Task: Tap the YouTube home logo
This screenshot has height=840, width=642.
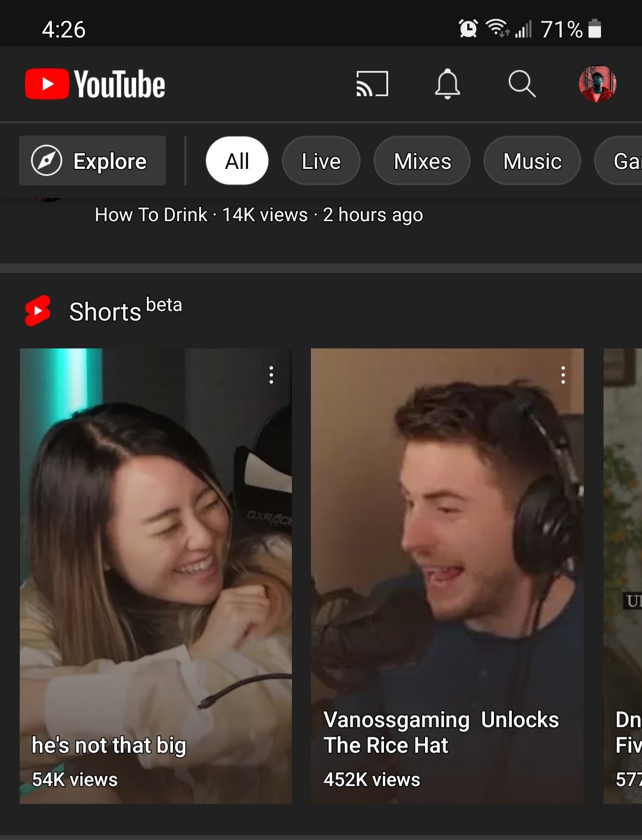Action: click(94, 83)
